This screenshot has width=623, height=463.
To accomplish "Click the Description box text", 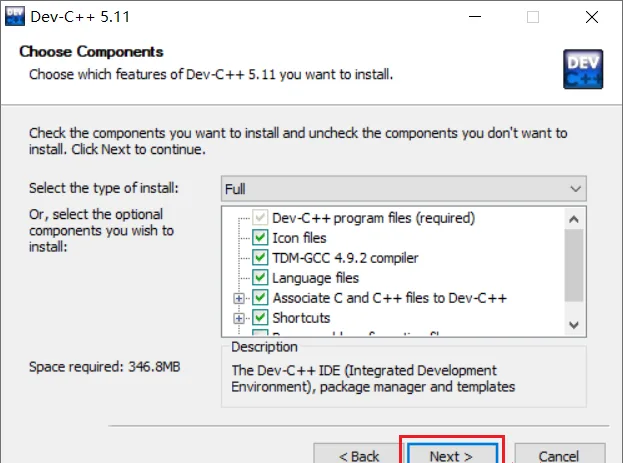I will coord(373,378).
